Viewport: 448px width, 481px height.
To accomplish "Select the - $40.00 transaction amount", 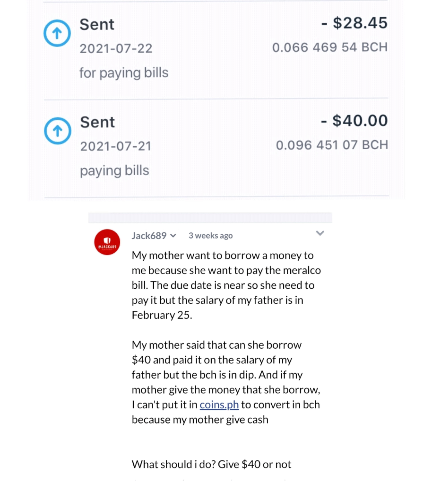I will (x=354, y=121).
